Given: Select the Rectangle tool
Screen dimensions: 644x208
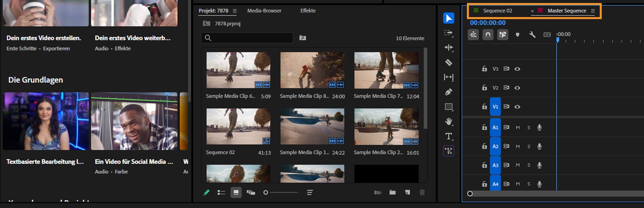Looking at the screenshot, I should pos(448,107).
